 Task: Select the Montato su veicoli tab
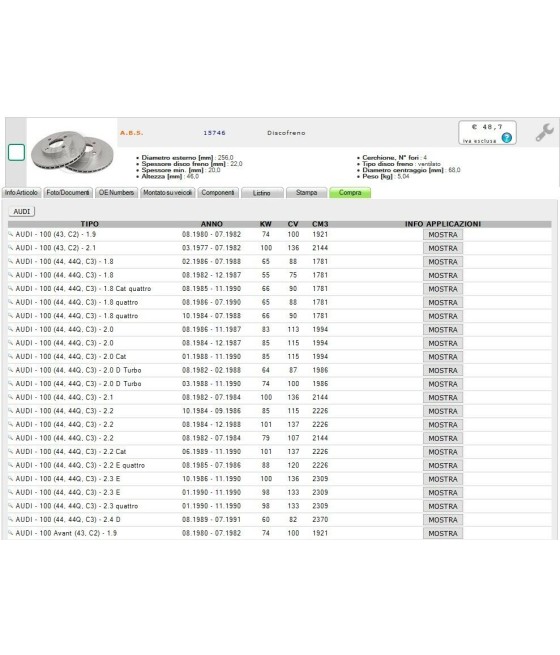click(167, 193)
